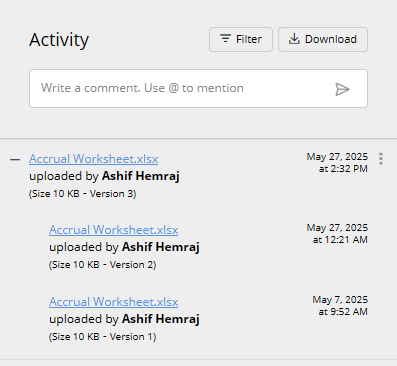Click the send comment arrow icon
The width and height of the screenshot is (397, 366).
pyautogui.click(x=342, y=89)
